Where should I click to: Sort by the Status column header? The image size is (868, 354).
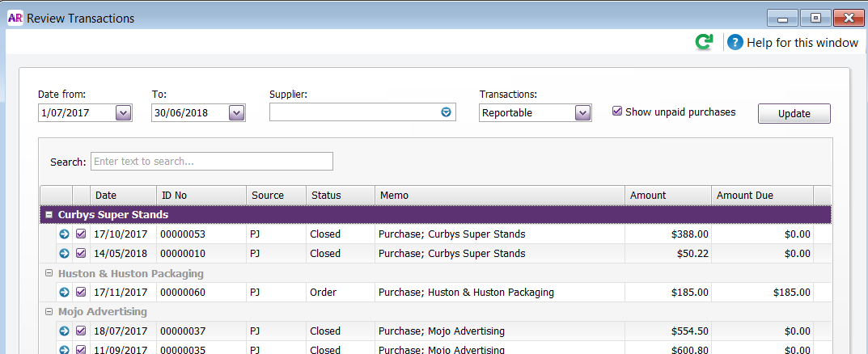pos(341,196)
